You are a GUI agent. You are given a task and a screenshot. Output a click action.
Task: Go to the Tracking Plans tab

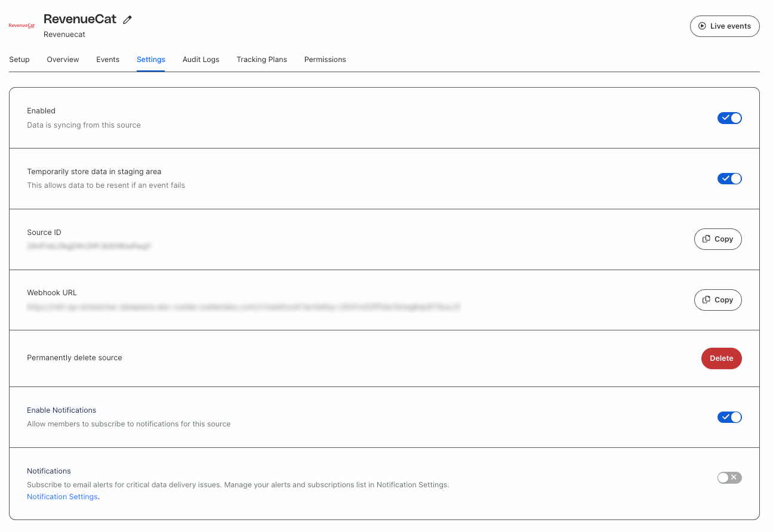pos(261,60)
